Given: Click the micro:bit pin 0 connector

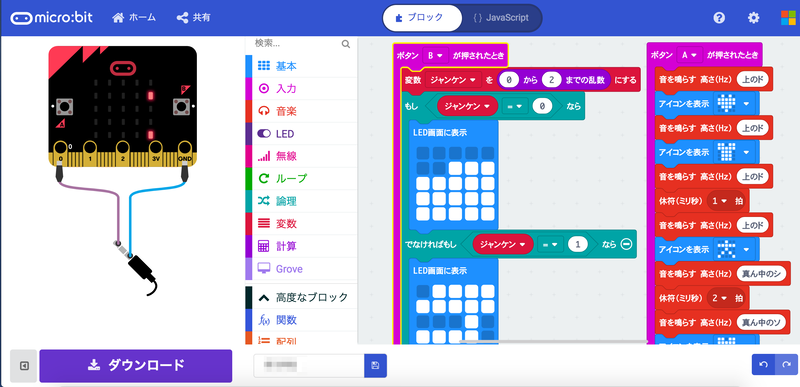Looking at the screenshot, I should pyautogui.click(x=61, y=148).
